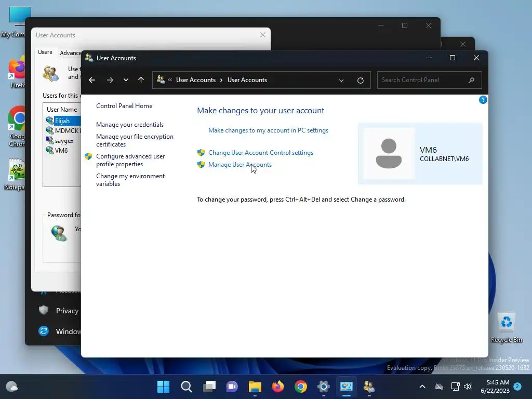Refresh the User Accounts page
The image size is (532, 399).
click(361, 81)
